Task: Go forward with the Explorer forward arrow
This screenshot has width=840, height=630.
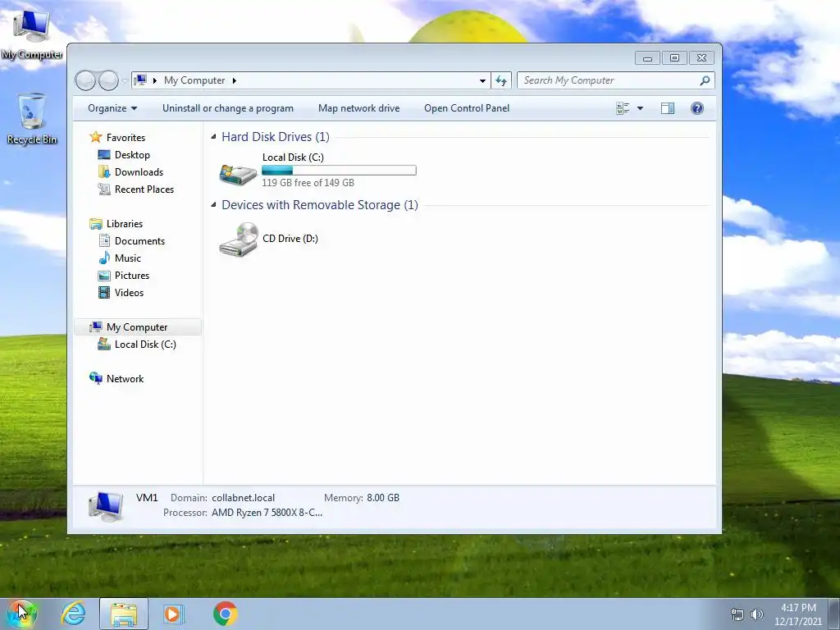Action: [x=109, y=80]
